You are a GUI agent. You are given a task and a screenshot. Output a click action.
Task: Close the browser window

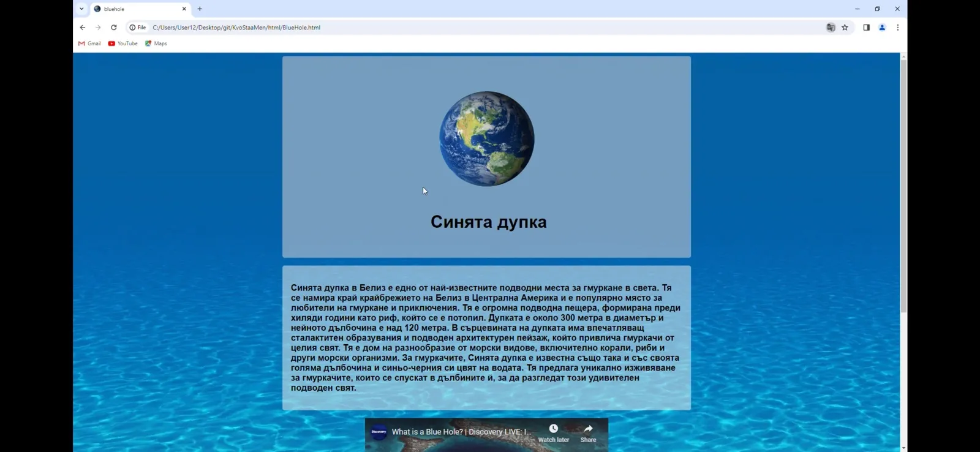(897, 9)
